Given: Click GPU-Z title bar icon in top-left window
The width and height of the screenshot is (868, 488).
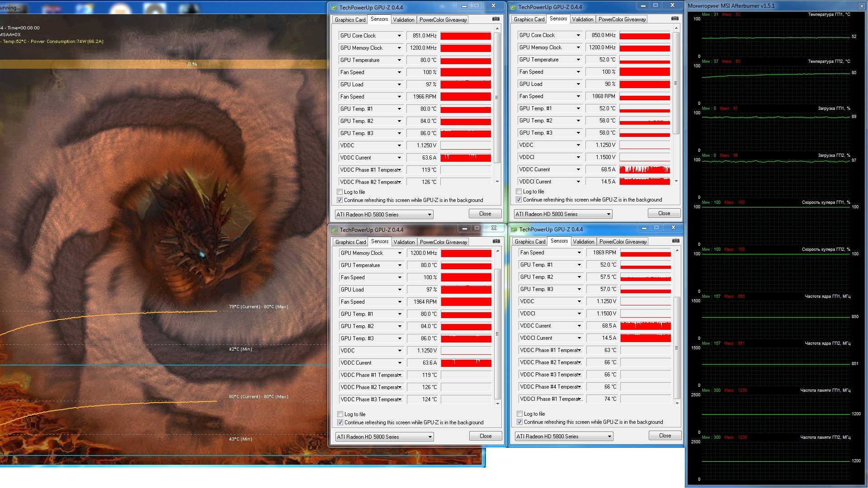Looking at the screenshot, I should 334,8.
